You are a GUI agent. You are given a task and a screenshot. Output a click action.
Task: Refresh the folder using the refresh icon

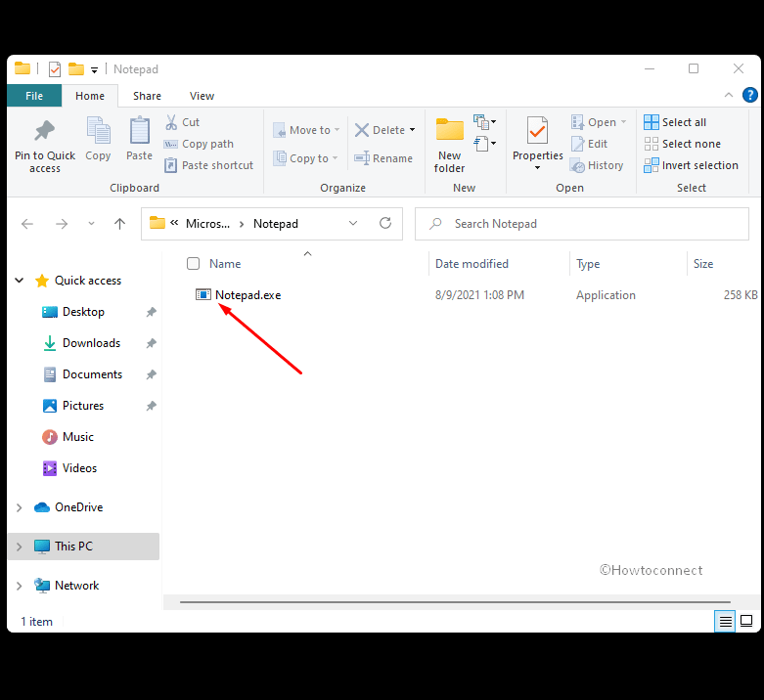(385, 224)
